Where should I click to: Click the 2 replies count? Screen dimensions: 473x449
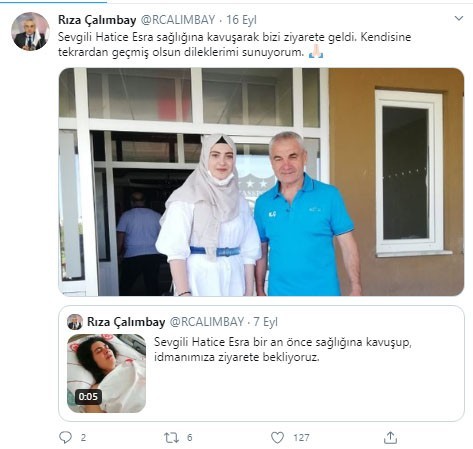83,437
